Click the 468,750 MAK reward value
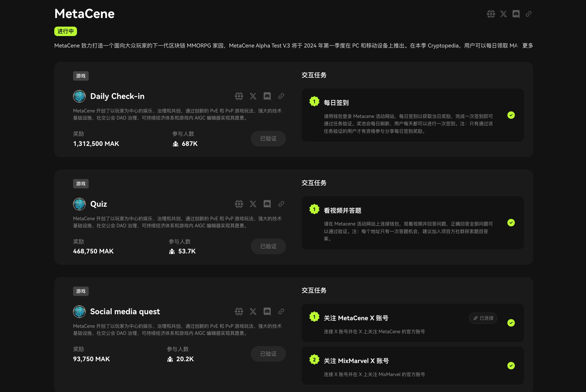586x392 pixels. click(93, 251)
